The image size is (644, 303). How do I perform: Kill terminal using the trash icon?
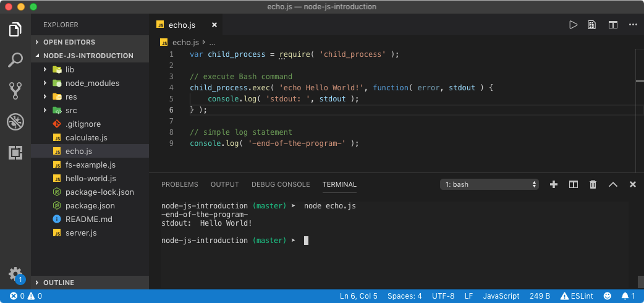(x=593, y=185)
